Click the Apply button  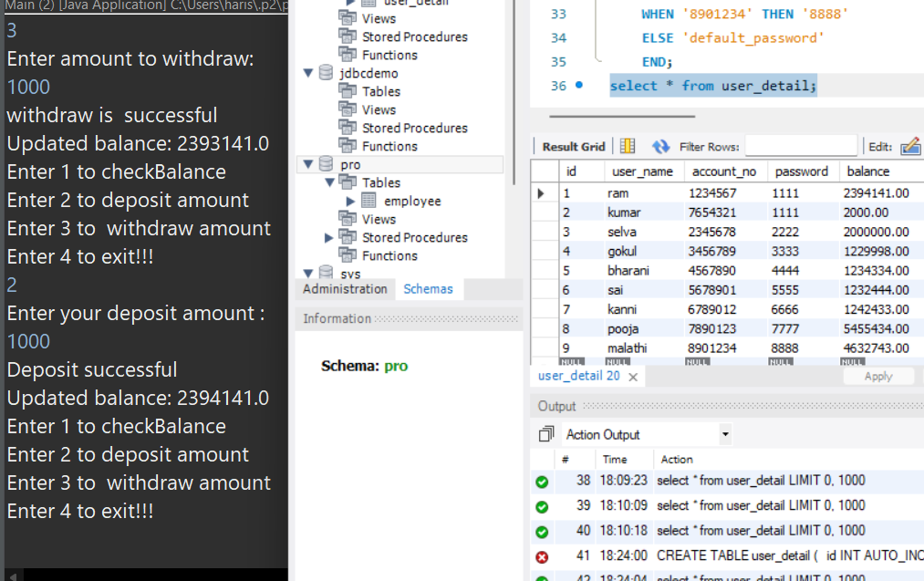tap(877, 377)
